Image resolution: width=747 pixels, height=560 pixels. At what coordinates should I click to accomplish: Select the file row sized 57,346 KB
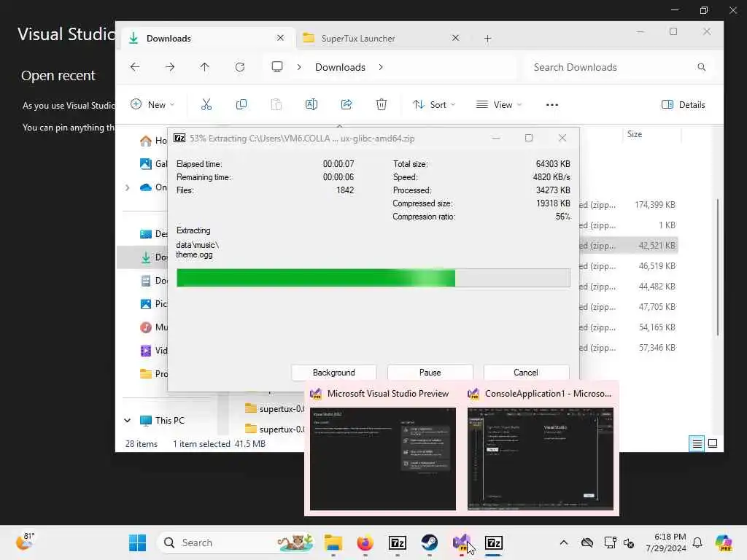(629, 348)
